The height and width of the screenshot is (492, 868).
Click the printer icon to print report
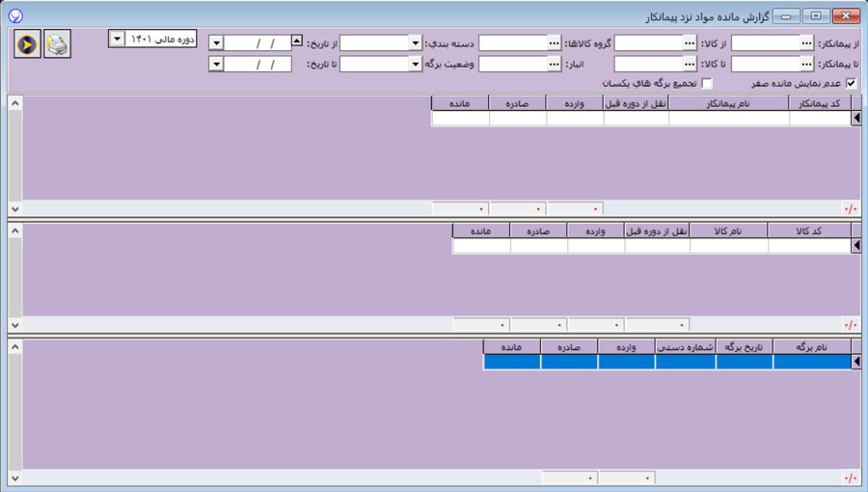click(x=57, y=44)
